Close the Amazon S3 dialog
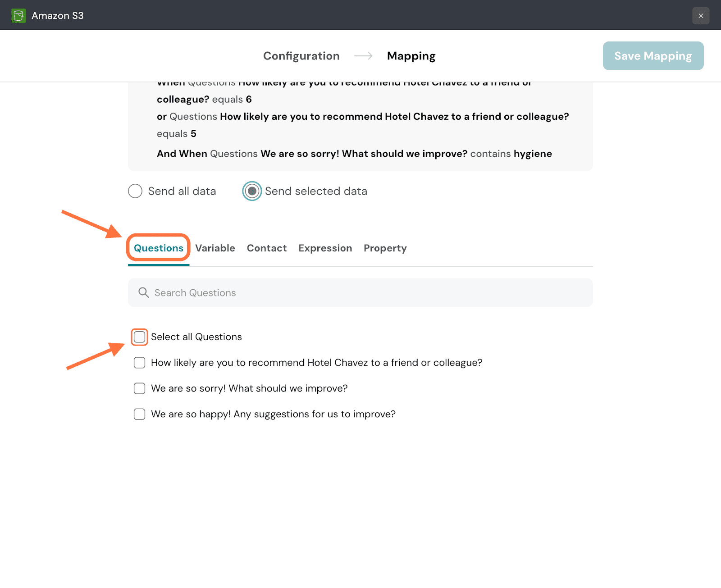Viewport: 721px width, 588px height. (701, 16)
